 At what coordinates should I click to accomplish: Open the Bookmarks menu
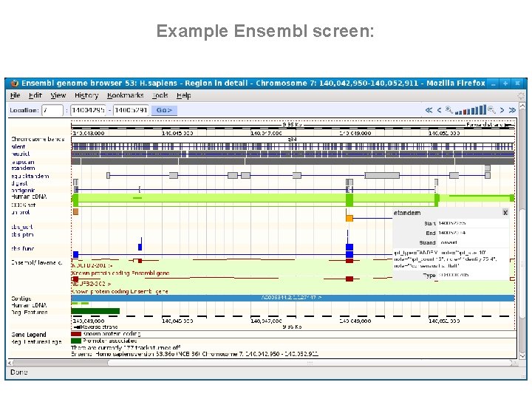point(125,95)
